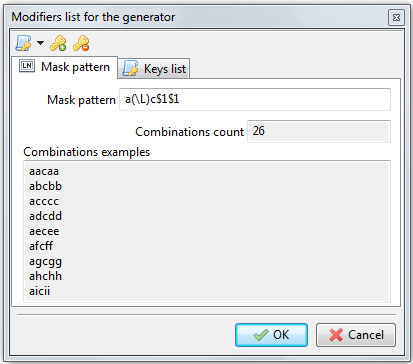Select the last example aicii

pyautogui.click(x=40, y=291)
